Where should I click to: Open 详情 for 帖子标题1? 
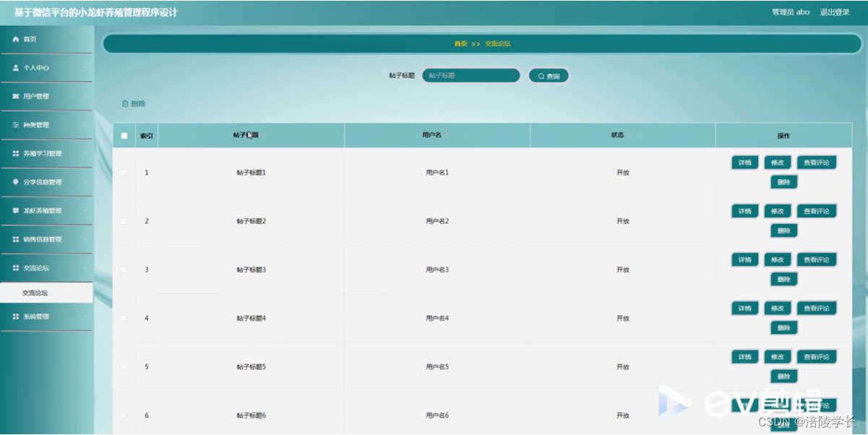click(745, 163)
